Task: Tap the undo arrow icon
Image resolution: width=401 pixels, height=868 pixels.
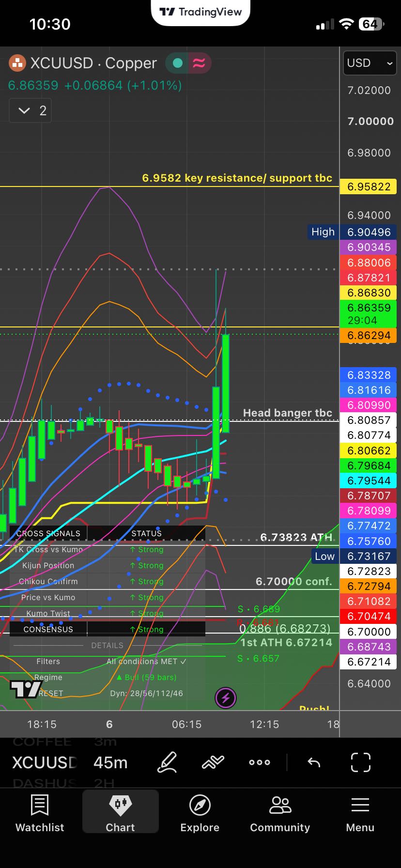Action: tap(314, 762)
